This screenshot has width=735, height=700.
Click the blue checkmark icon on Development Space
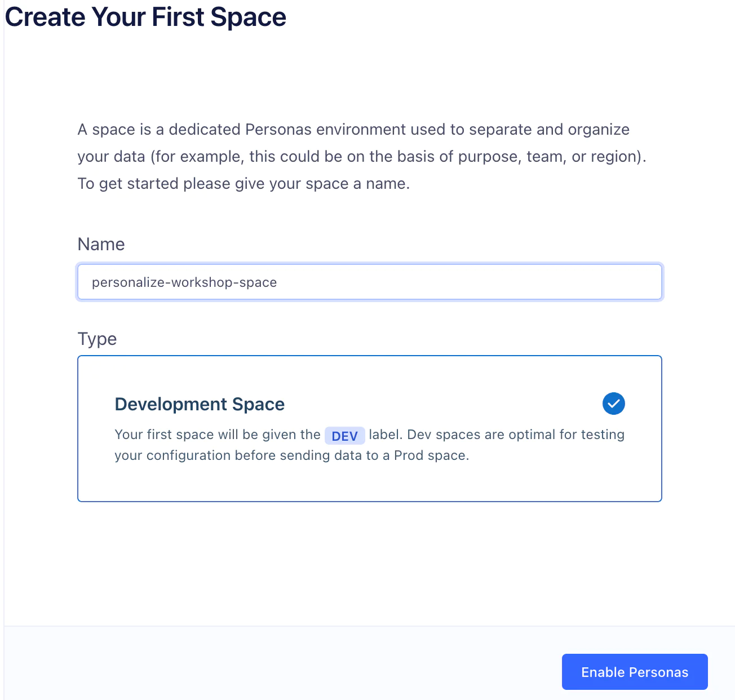click(614, 404)
